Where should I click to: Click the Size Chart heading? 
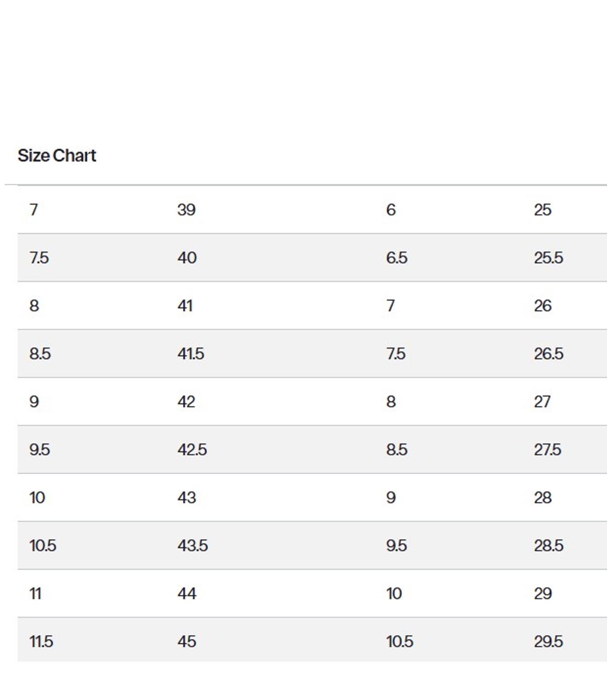(57, 155)
